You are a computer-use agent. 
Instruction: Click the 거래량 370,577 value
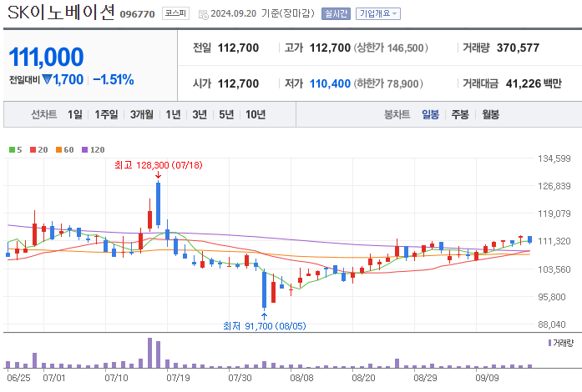(518, 48)
